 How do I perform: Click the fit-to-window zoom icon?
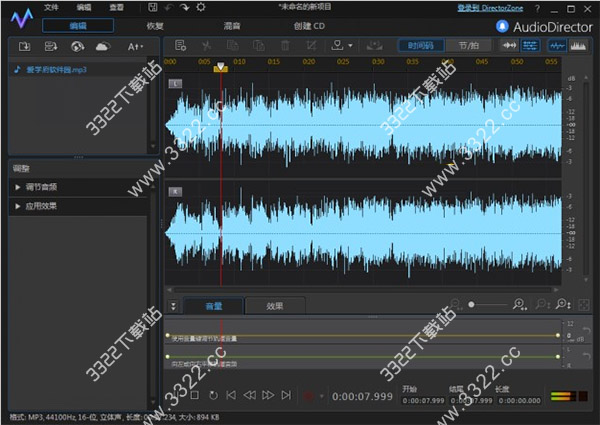[584, 305]
